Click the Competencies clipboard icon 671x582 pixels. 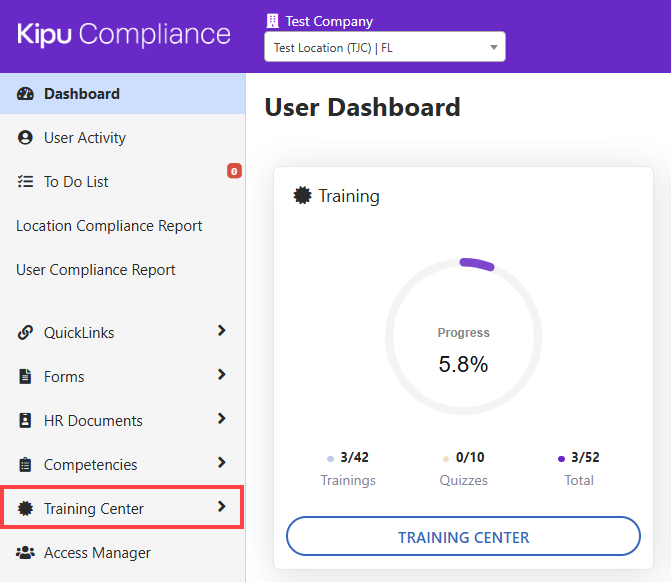pos(25,465)
